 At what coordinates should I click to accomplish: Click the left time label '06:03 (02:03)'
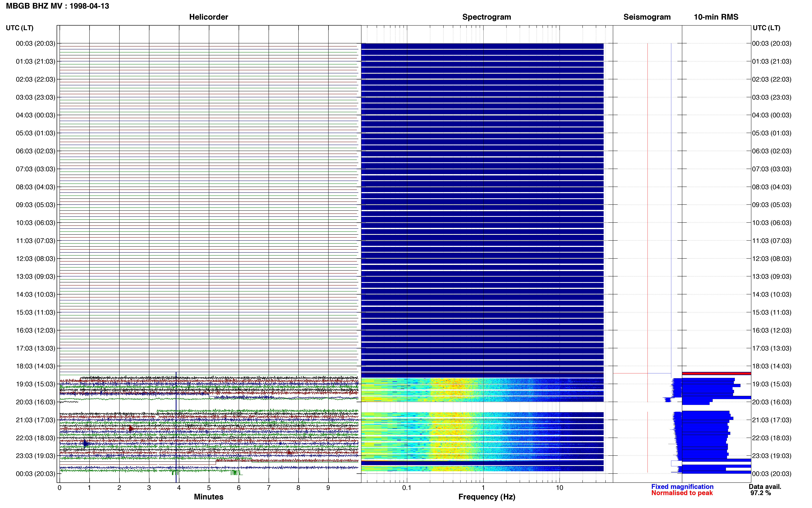[x=36, y=151]
